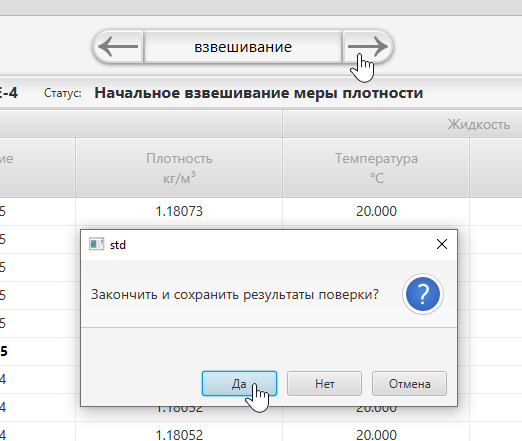Click the 'взвешивание' center button
The width and height of the screenshot is (522, 441).
[x=243, y=47]
